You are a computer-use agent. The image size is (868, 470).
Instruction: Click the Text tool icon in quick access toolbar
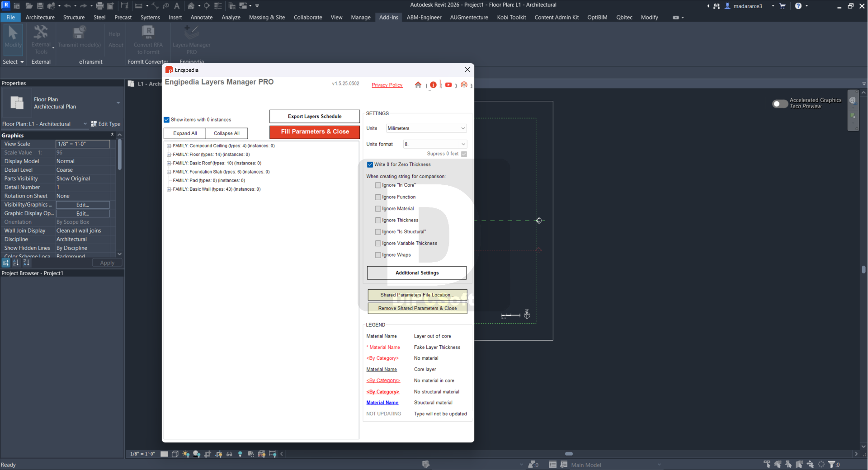coord(177,6)
